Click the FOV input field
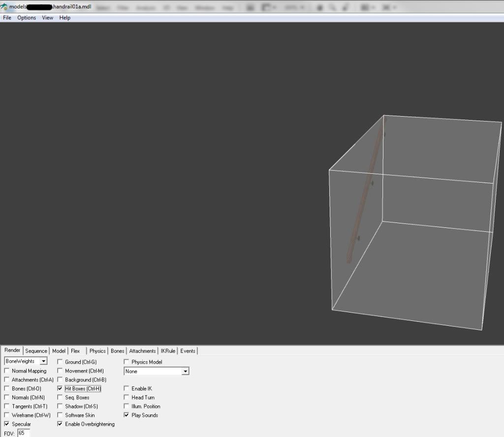This screenshot has width=504, height=437. click(24, 433)
